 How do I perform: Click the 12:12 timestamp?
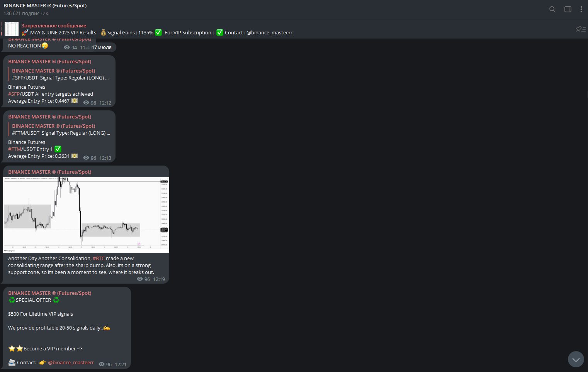(x=105, y=103)
